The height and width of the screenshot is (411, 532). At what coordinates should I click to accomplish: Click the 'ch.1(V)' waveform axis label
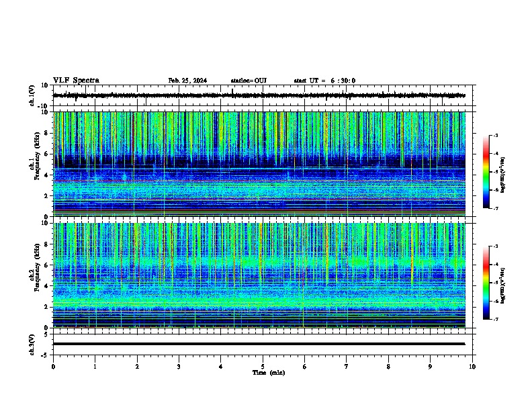(x=32, y=95)
